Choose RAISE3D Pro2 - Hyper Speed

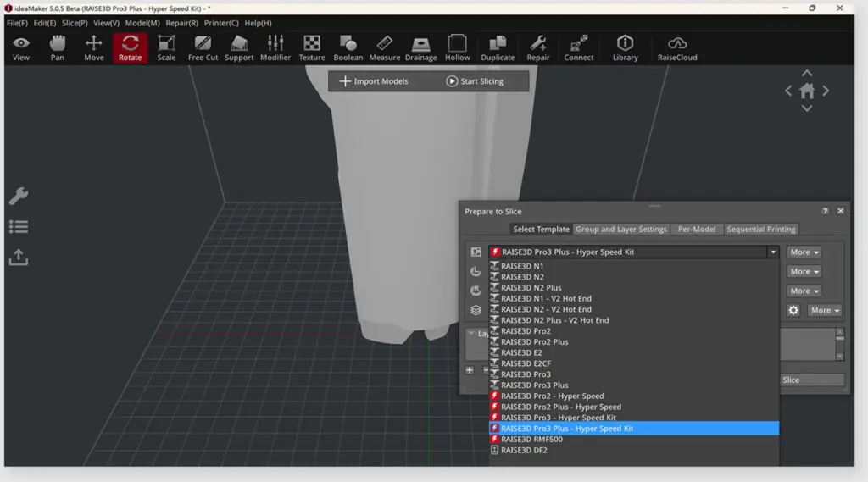(x=634, y=396)
